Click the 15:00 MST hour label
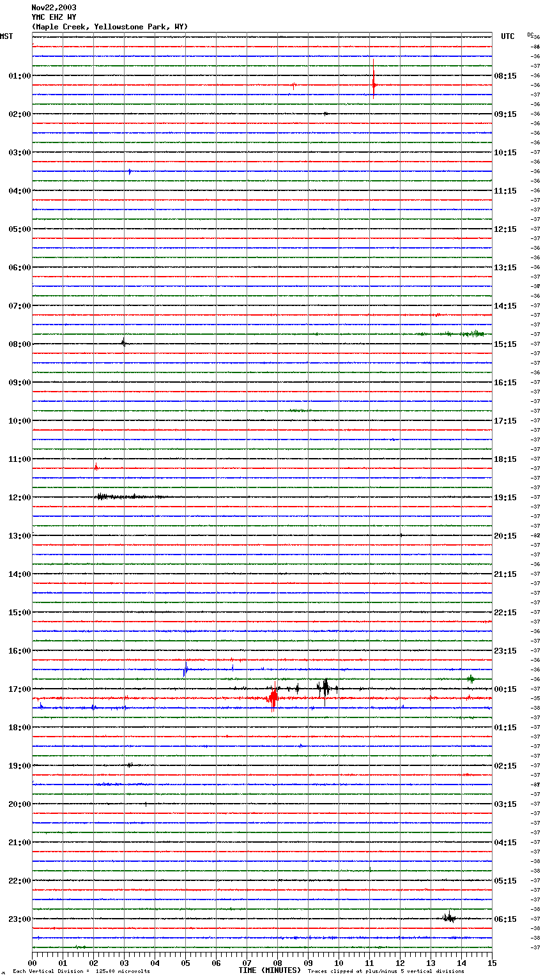543x980 pixels. pos(20,613)
